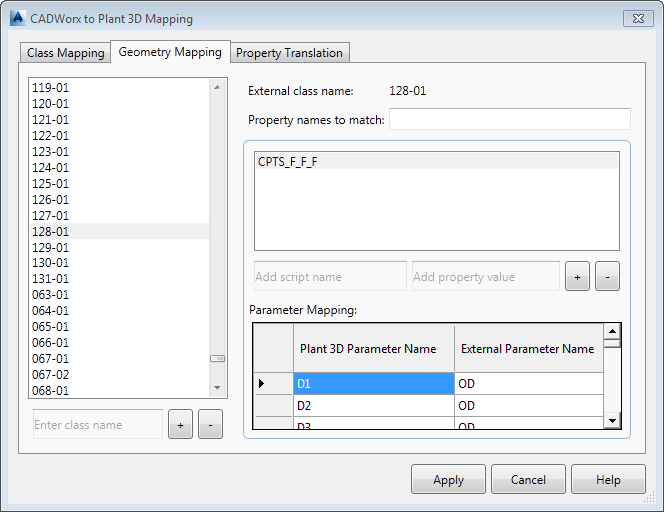Select the D1 parameter name cell
The height and width of the screenshot is (512, 664).
click(373, 383)
